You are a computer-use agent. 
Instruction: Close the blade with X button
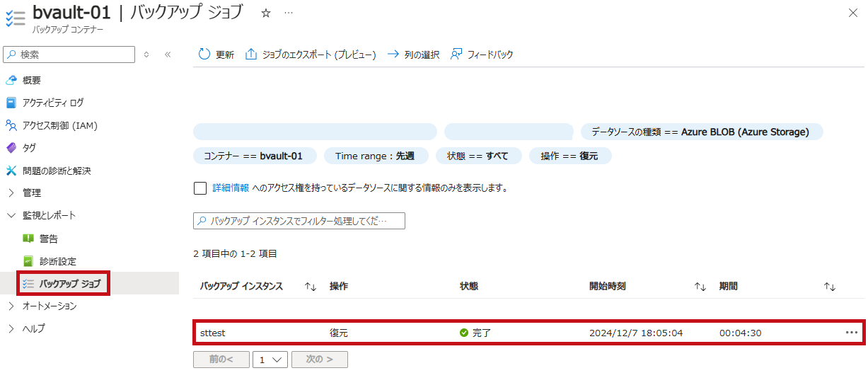pos(852,13)
